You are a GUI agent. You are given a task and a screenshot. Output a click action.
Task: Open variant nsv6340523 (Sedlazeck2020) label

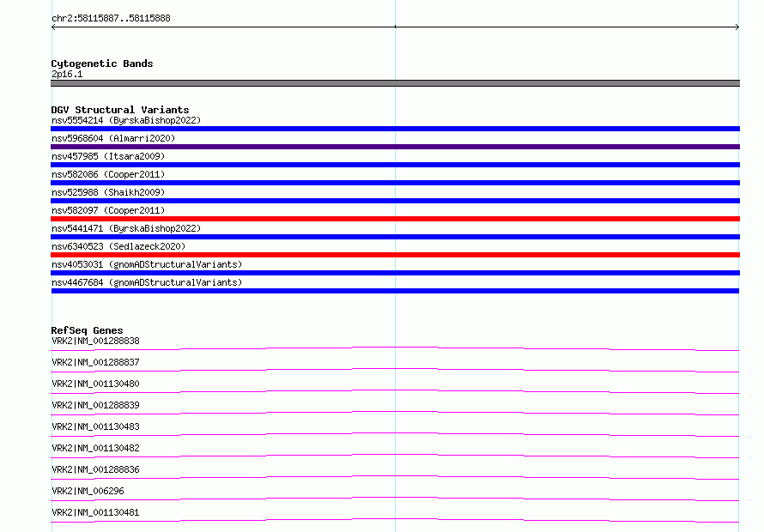[118, 246]
